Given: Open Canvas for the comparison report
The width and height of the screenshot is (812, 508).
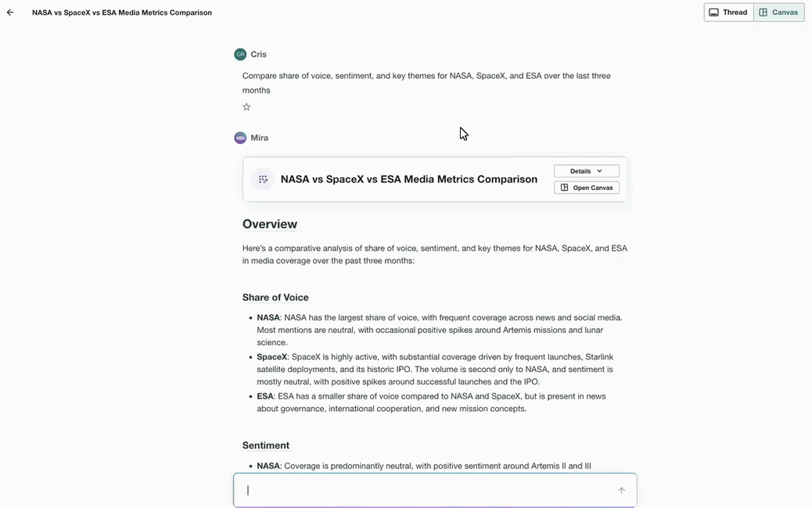Looking at the screenshot, I should [586, 188].
